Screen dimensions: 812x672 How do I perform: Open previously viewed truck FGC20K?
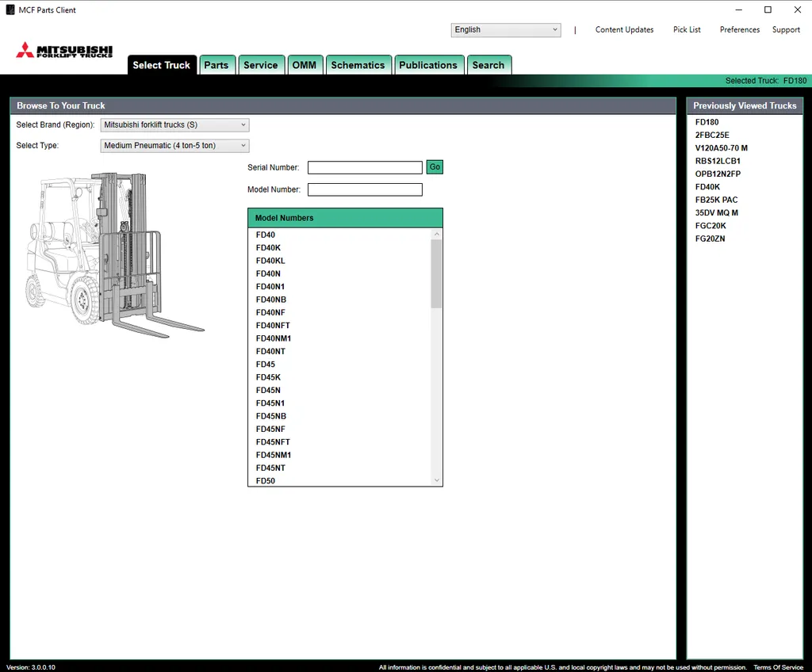(710, 226)
